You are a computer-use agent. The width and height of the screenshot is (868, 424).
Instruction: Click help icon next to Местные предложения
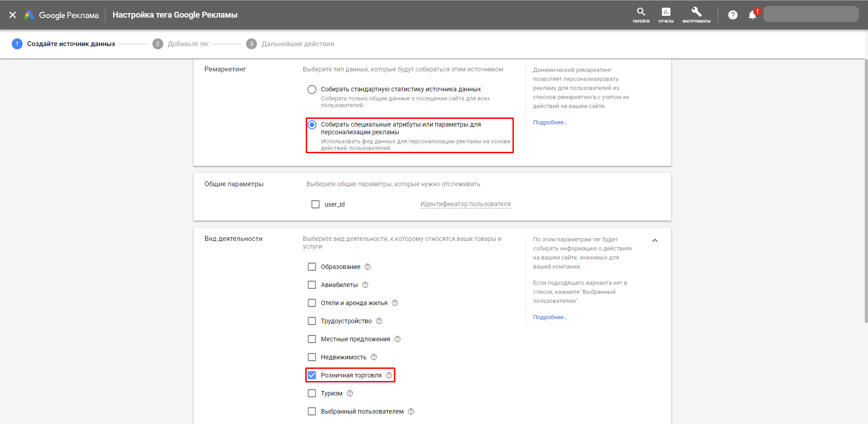(397, 339)
